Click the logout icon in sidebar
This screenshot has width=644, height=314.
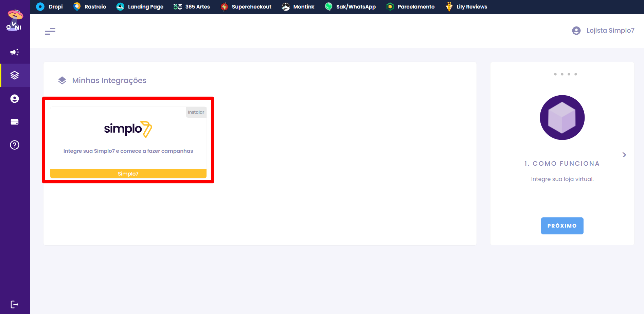15,304
